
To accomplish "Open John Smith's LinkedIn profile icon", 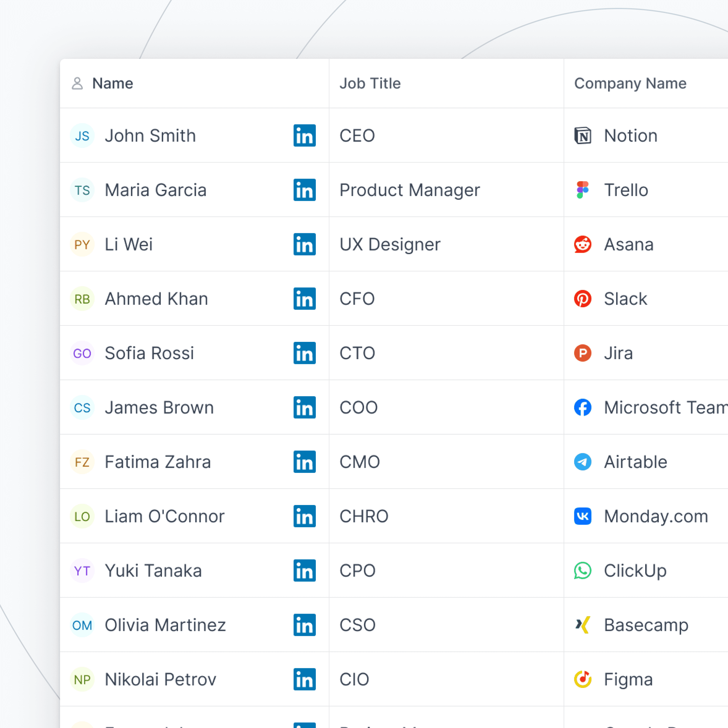I will [305, 136].
